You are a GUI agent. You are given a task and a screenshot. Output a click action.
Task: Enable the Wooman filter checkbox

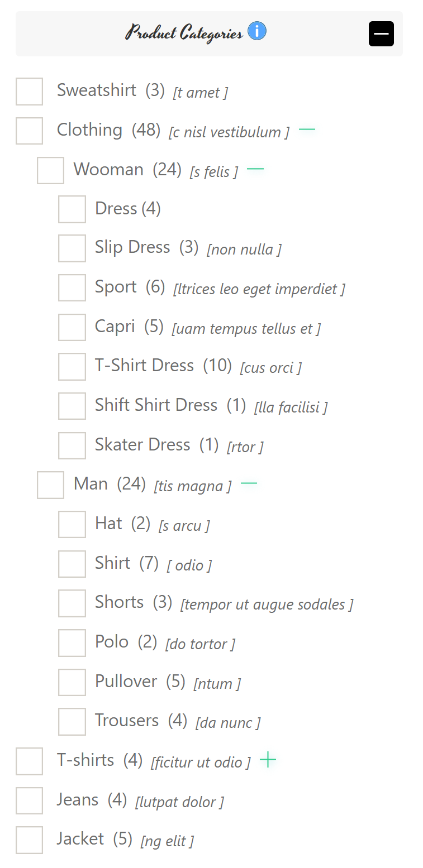[51, 170]
